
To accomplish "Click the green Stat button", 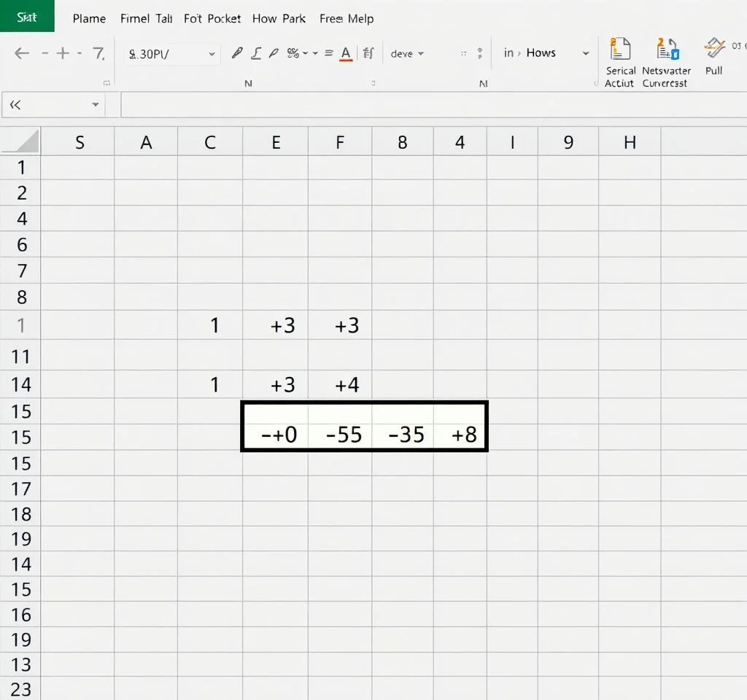I will (27, 16).
